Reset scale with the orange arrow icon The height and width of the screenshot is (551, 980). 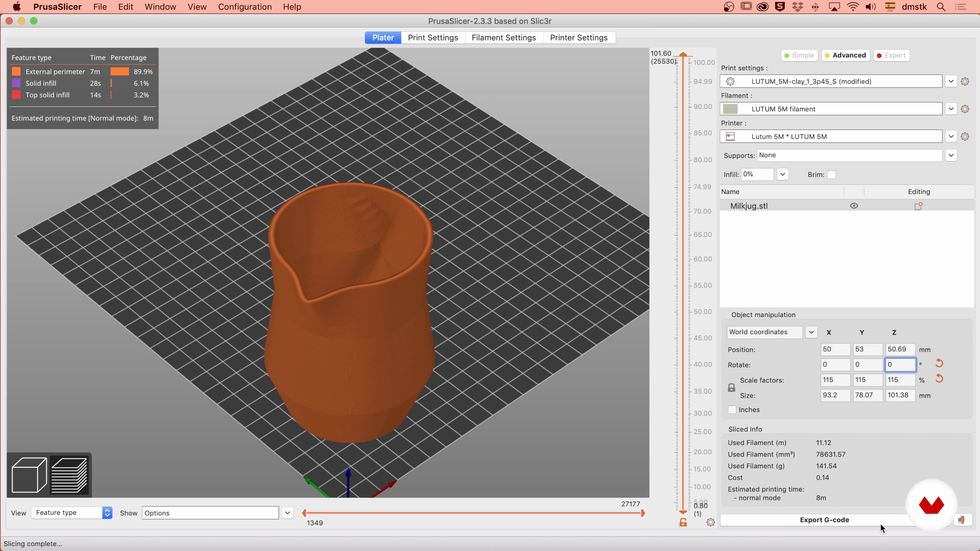[x=939, y=378]
